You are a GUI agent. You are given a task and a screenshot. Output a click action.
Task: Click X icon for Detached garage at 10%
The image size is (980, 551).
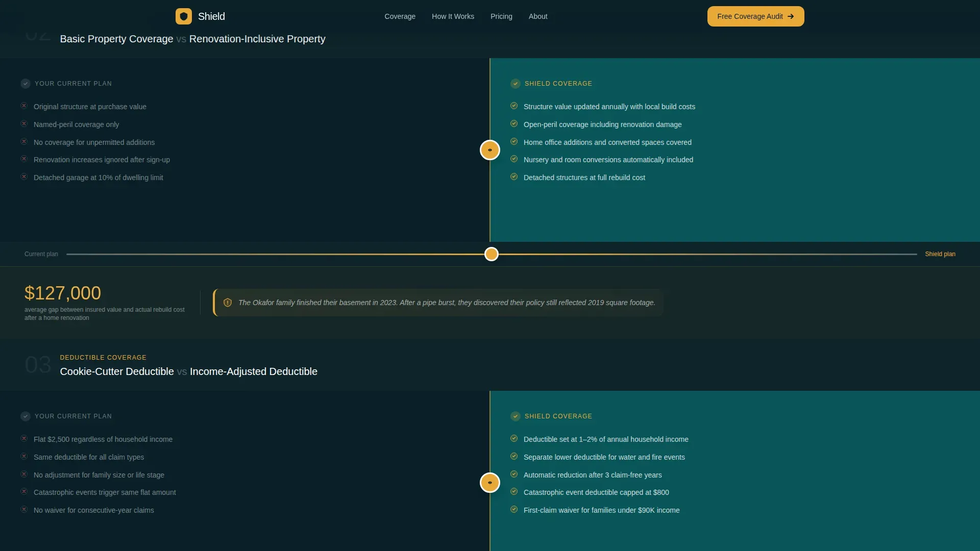(24, 177)
